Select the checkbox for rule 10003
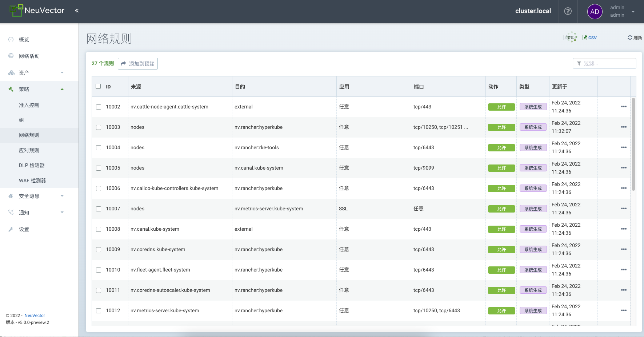This screenshot has width=644, height=337. click(99, 127)
